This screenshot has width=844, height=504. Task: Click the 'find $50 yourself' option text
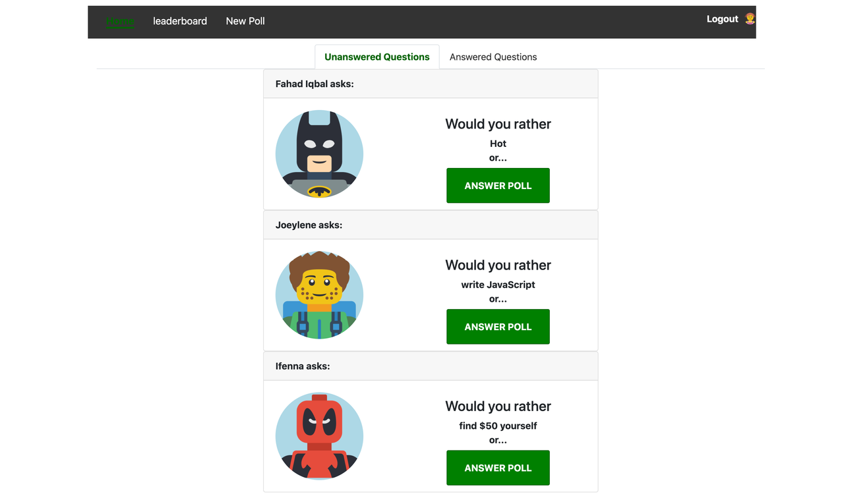(x=498, y=426)
